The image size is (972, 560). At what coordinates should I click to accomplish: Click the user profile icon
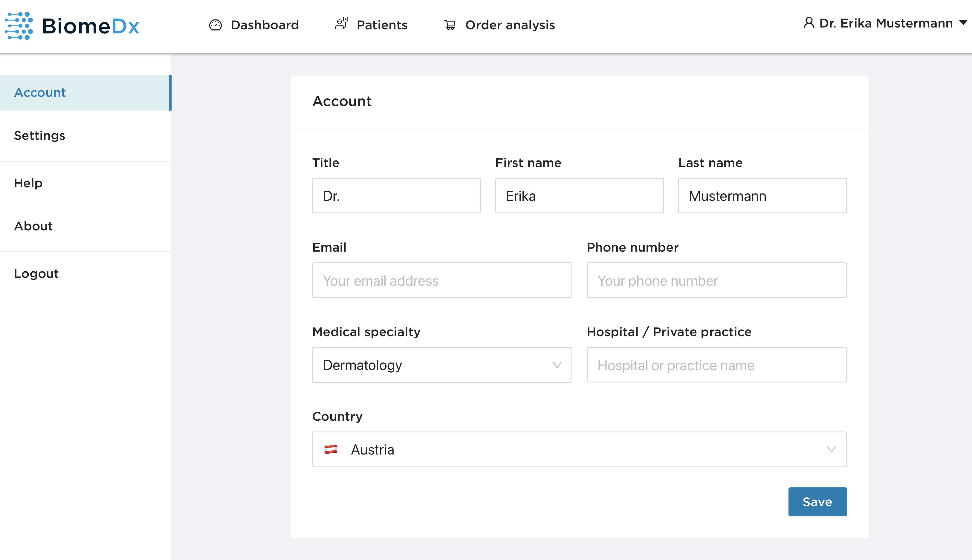point(809,23)
